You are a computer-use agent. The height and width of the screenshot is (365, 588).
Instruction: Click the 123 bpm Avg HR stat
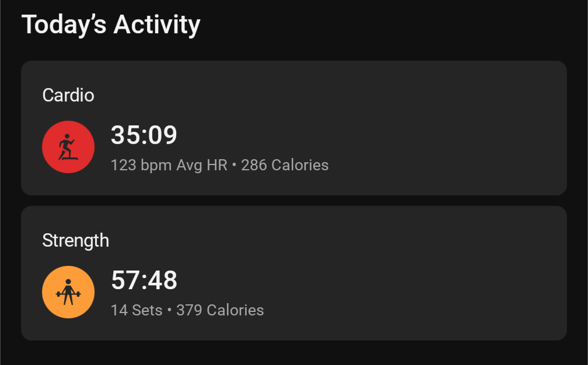pos(169,165)
